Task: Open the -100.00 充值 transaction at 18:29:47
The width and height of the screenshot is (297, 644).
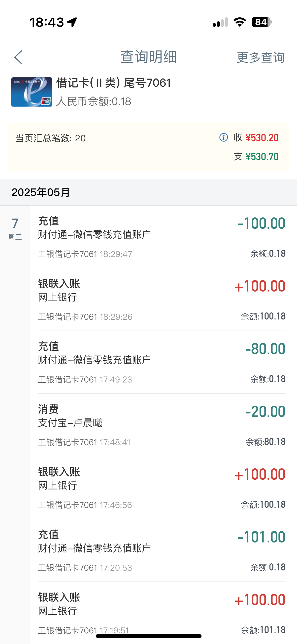Action: point(161,237)
